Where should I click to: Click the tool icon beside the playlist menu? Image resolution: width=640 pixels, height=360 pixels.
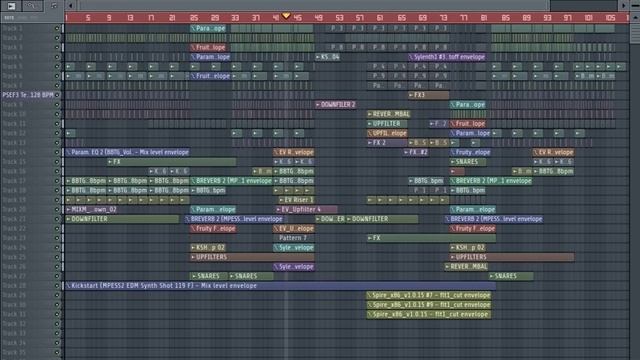point(31,5)
